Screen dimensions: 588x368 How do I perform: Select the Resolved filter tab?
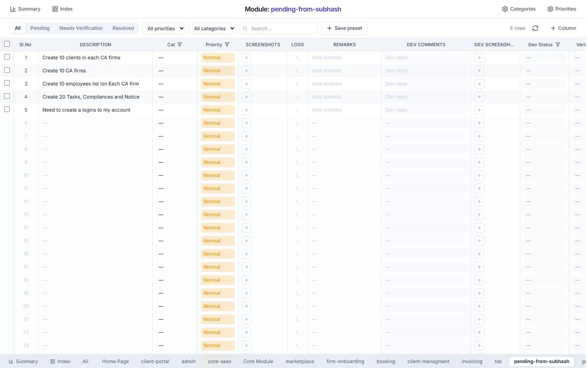click(123, 28)
